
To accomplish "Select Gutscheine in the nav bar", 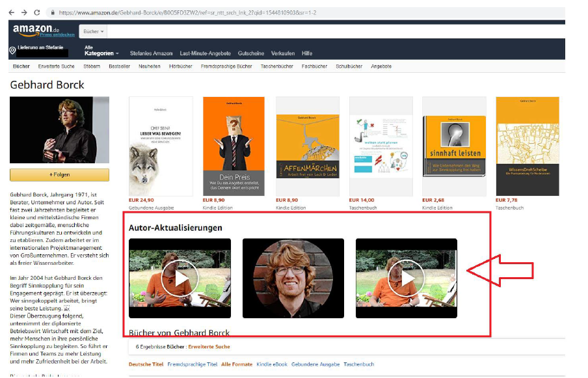I will click(x=251, y=53).
